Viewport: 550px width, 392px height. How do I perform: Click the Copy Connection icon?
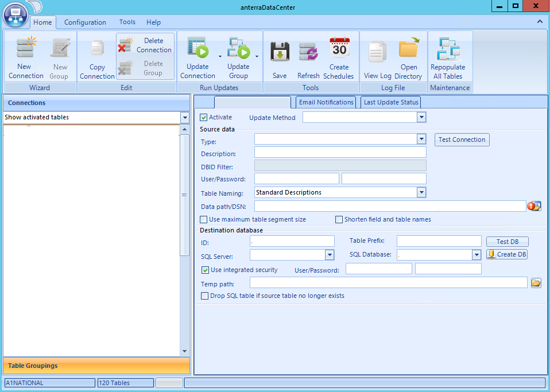97,51
